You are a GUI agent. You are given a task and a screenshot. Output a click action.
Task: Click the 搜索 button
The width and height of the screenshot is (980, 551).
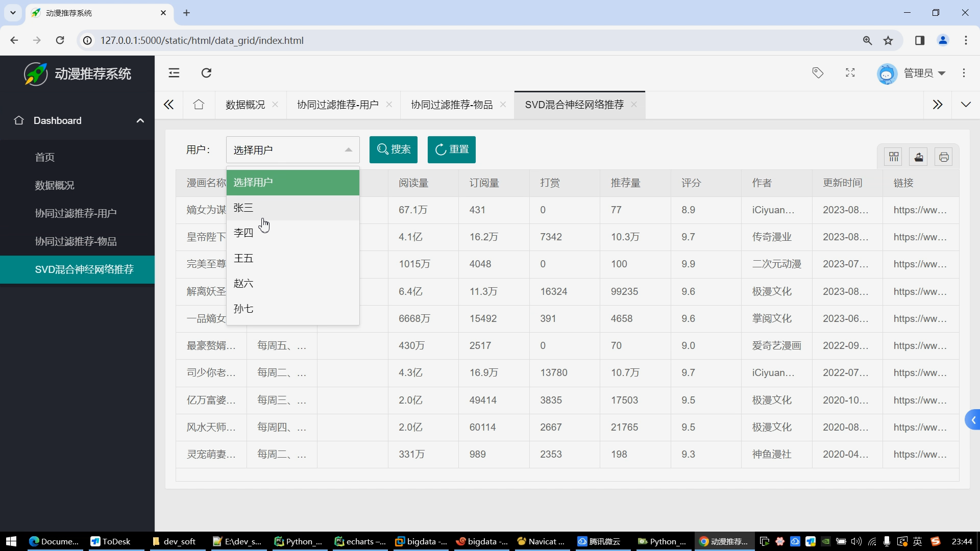click(x=393, y=149)
